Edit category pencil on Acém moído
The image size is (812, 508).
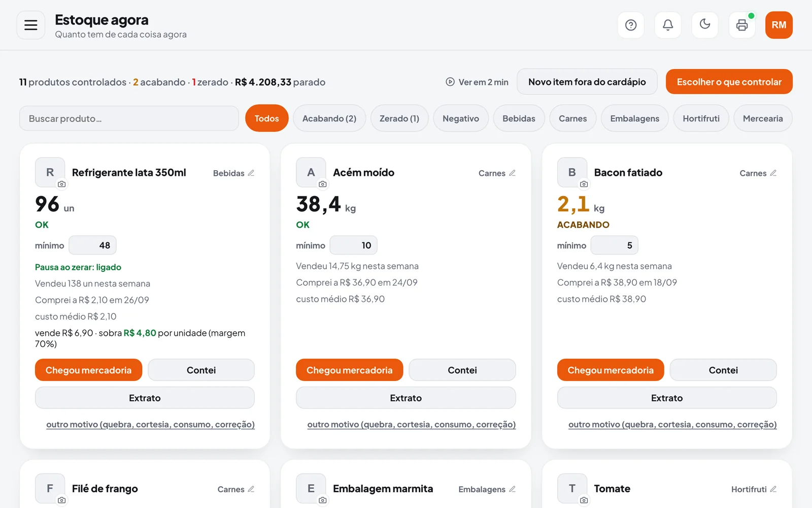pyautogui.click(x=512, y=173)
